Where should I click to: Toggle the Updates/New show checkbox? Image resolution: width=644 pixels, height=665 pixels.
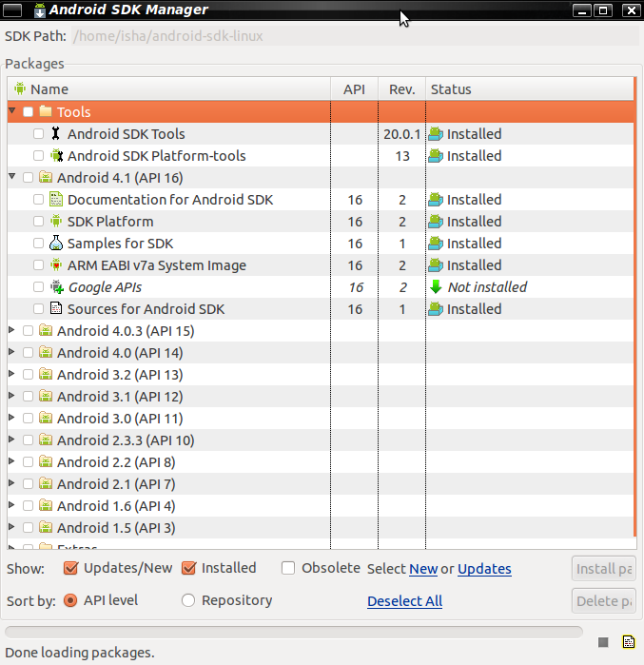[70, 568]
